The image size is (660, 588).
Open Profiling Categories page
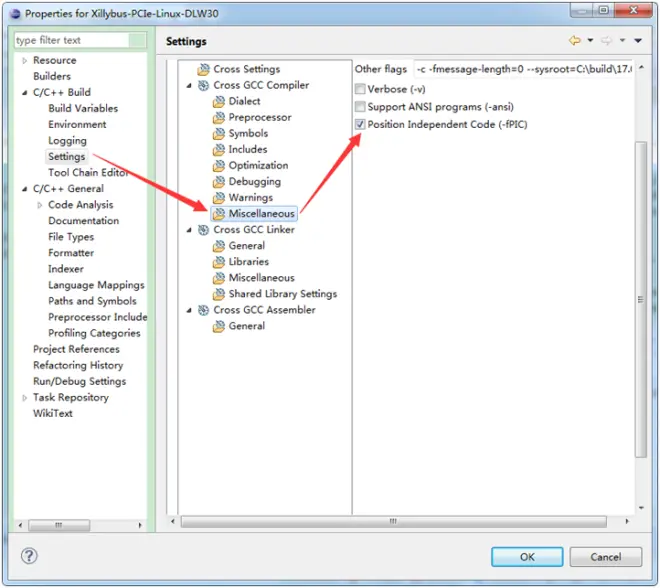click(94, 333)
